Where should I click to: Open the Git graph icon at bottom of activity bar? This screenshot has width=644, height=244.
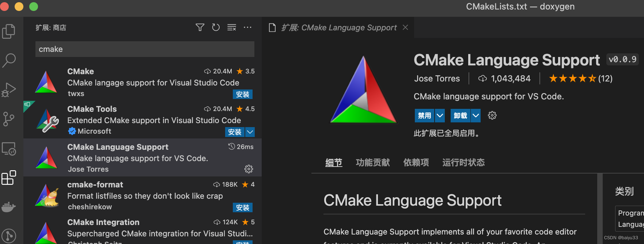pyautogui.click(x=9, y=236)
